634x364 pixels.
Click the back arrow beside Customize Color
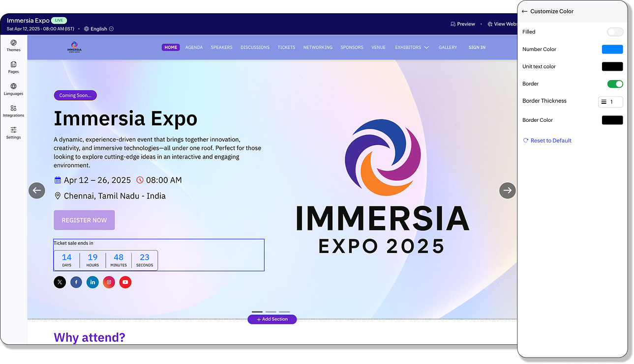tap(524, 11)
